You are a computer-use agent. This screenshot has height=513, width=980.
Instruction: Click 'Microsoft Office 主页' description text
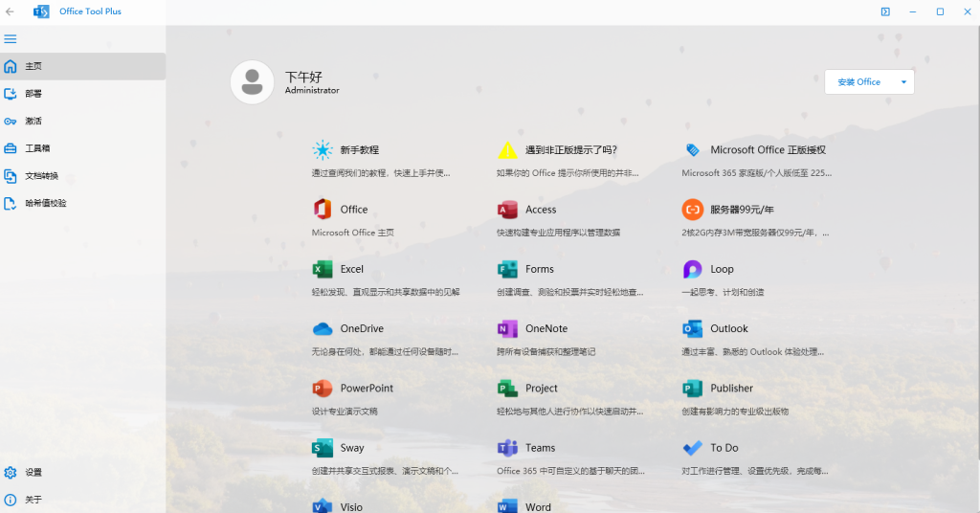coord(353,233)
